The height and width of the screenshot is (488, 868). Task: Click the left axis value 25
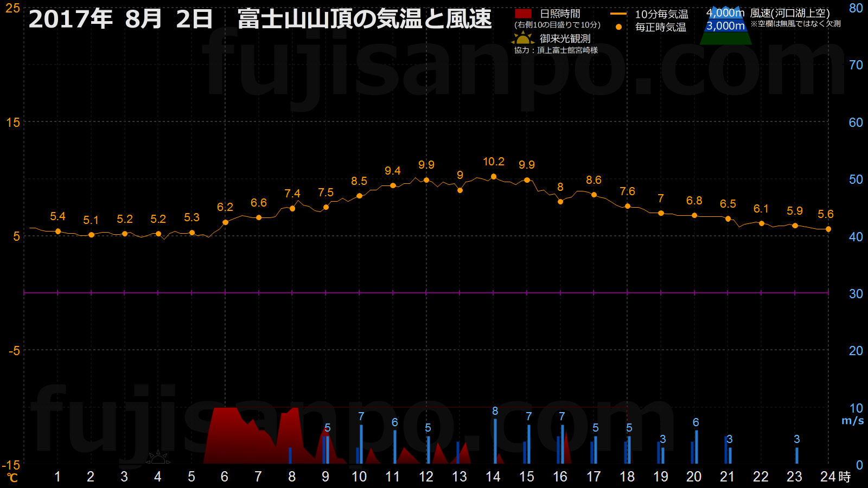pos(12,8)
